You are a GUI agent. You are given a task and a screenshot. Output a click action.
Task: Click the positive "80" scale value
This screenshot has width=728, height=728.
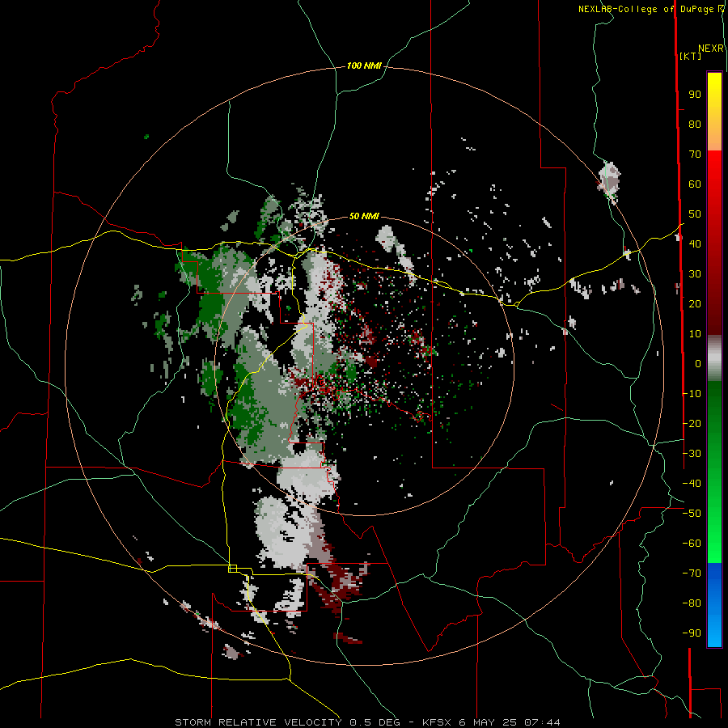pos(695,125)
